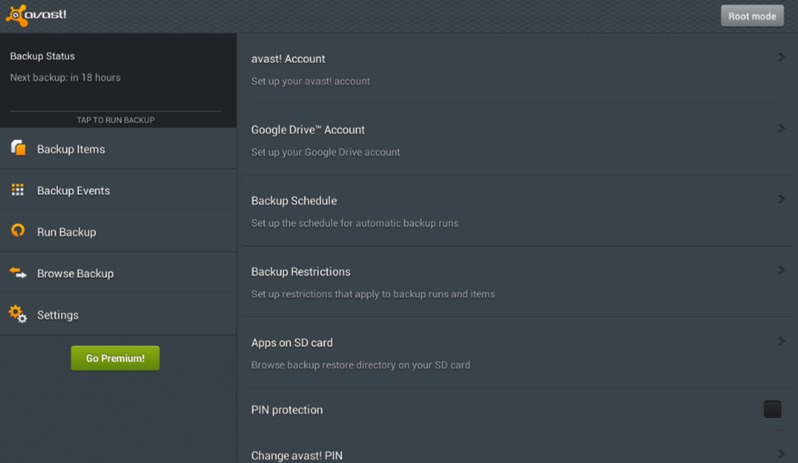This screenshot has height=463, width=798.
Task: Select the Browse Backup menu label
Action: (75, 273)
